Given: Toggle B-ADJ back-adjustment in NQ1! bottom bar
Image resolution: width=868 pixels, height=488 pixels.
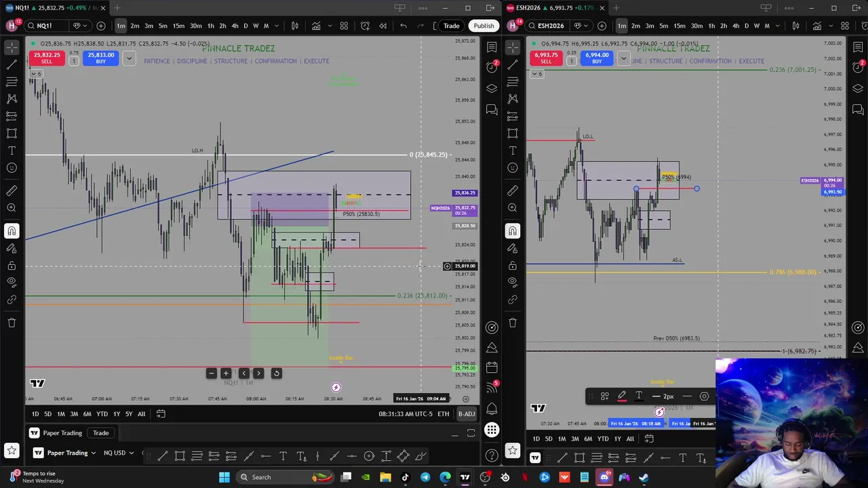Looking at the screenshot, I should [467, 414].
